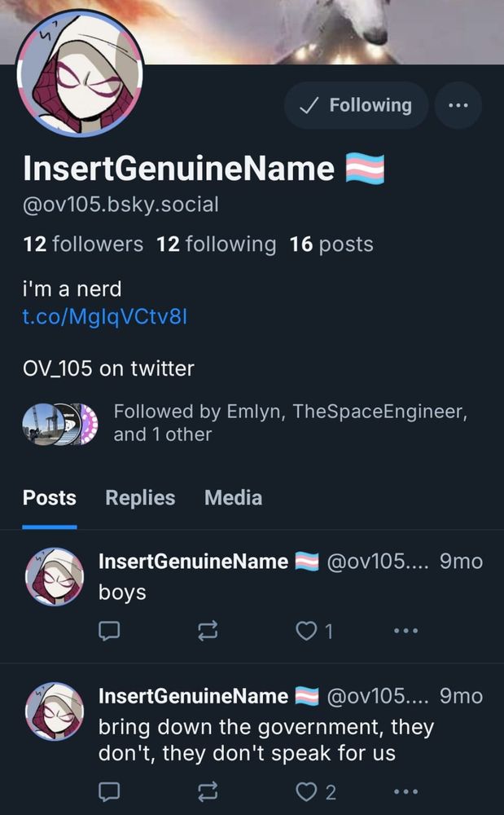Viewport: 504px width, 815px height.
Task: Select the Posts tab
Action: point(49,498)
